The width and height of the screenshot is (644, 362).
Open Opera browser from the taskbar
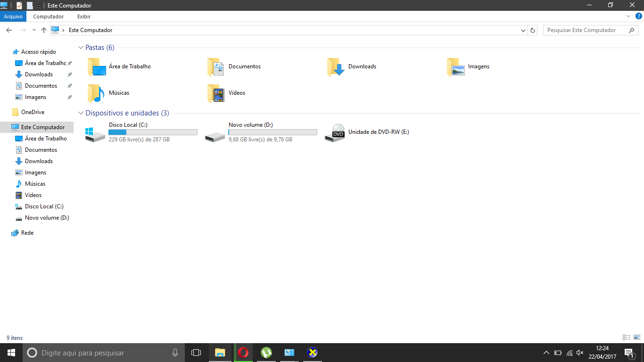tap(243, 353)
